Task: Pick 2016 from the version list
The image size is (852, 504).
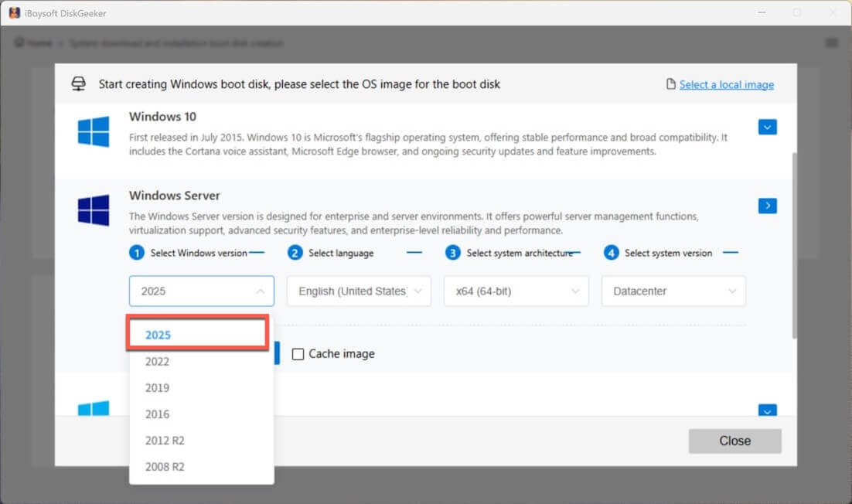Action: coord(202,414)
